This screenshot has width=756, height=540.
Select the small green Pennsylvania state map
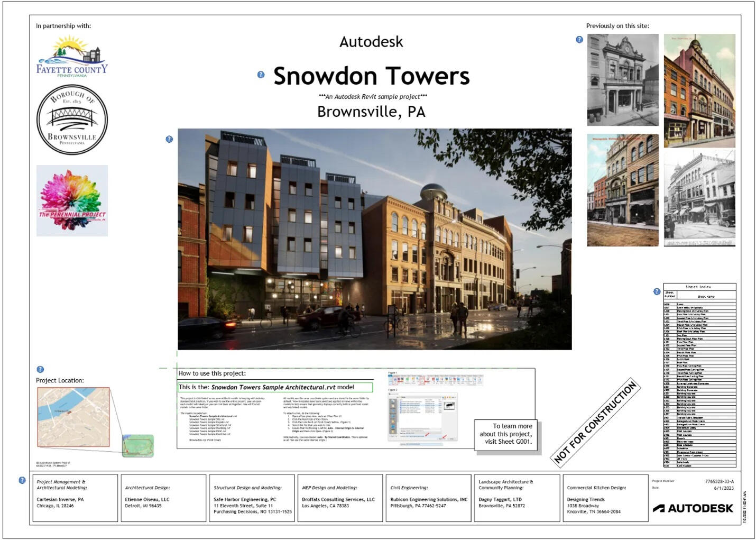[x=138, y=446]
